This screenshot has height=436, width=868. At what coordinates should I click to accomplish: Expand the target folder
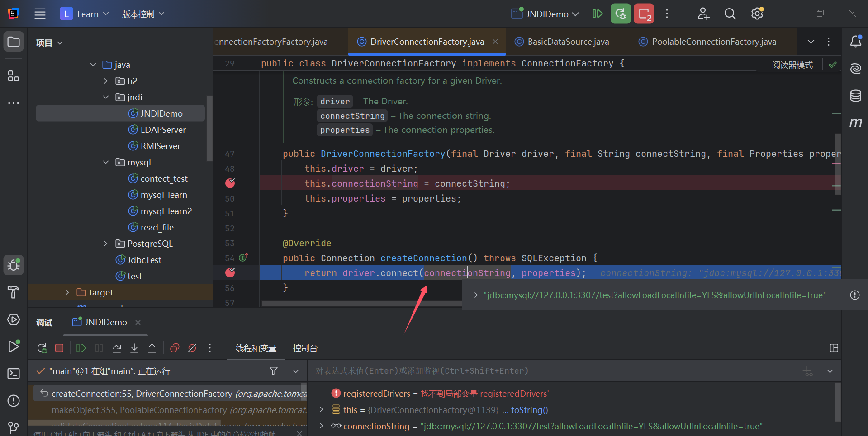67,292
